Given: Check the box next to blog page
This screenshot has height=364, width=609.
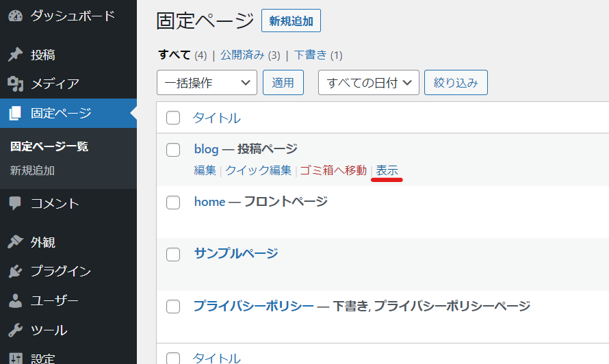Looking at the screenshot, I should (173, 150).
